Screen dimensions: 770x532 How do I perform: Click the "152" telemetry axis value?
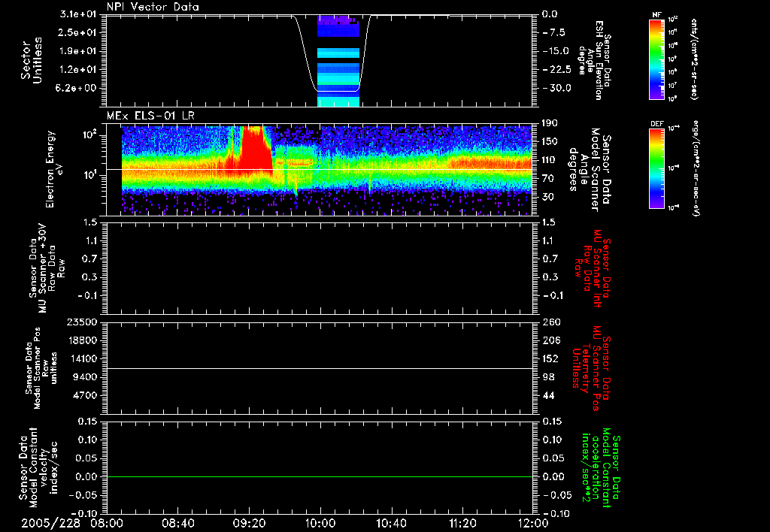coord(550,358)
